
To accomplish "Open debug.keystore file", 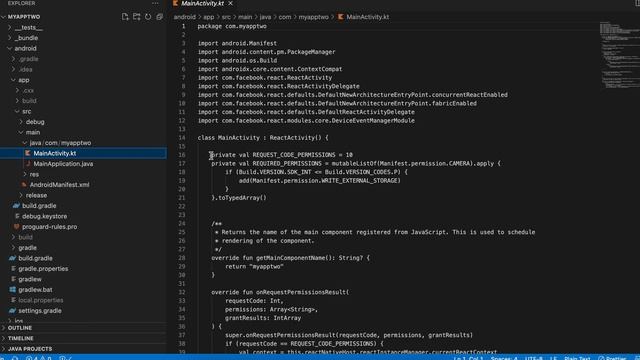I will coord(44,216).
